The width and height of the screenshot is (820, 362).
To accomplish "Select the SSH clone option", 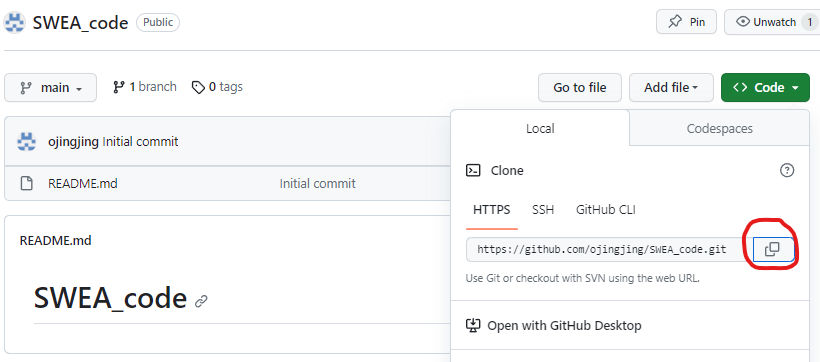I will 543,210.
